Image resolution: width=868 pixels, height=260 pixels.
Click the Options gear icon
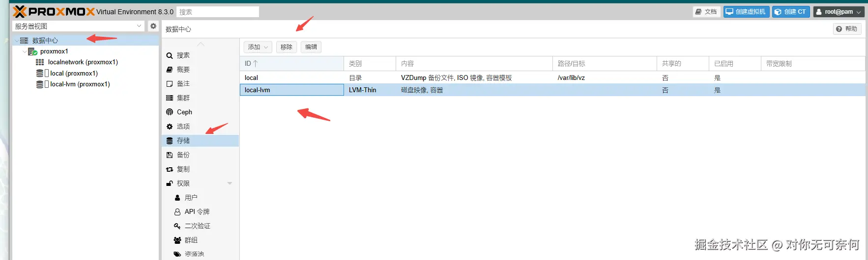(x=170, y=126)
